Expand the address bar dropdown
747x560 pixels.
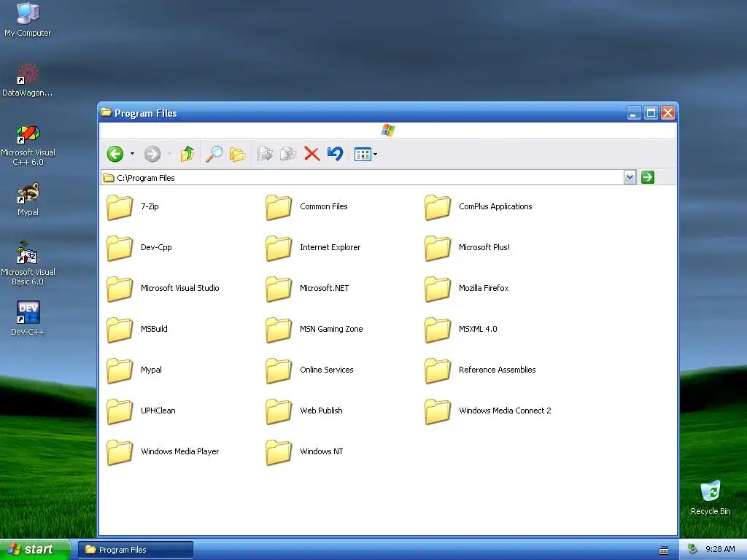pos(630,178)
